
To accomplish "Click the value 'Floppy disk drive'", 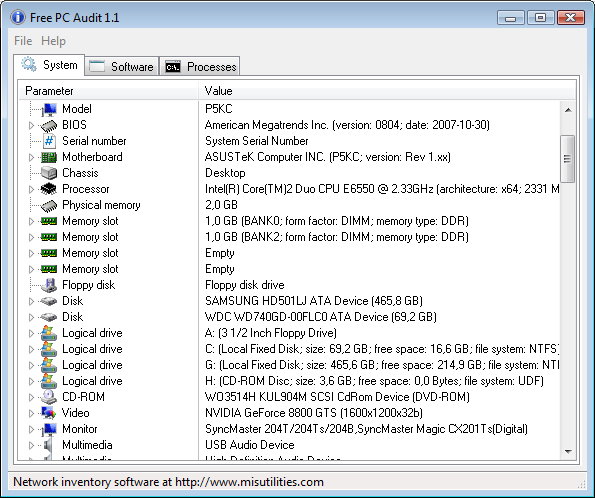I will 245,285.
